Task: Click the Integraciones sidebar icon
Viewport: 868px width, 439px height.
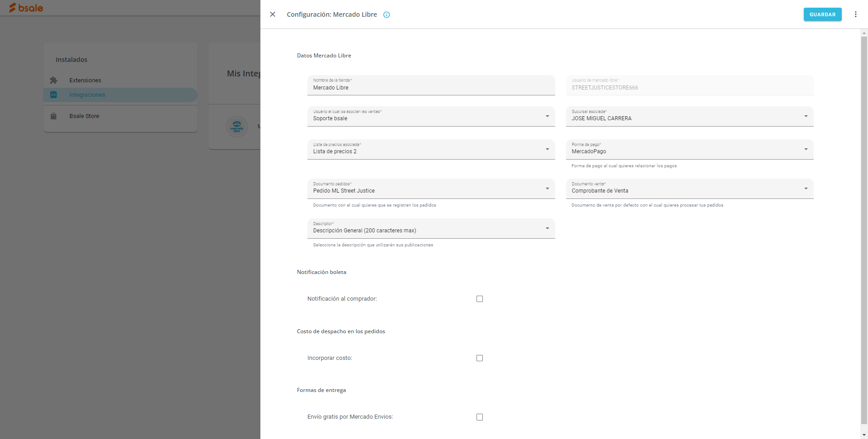Action: point(54,95)
